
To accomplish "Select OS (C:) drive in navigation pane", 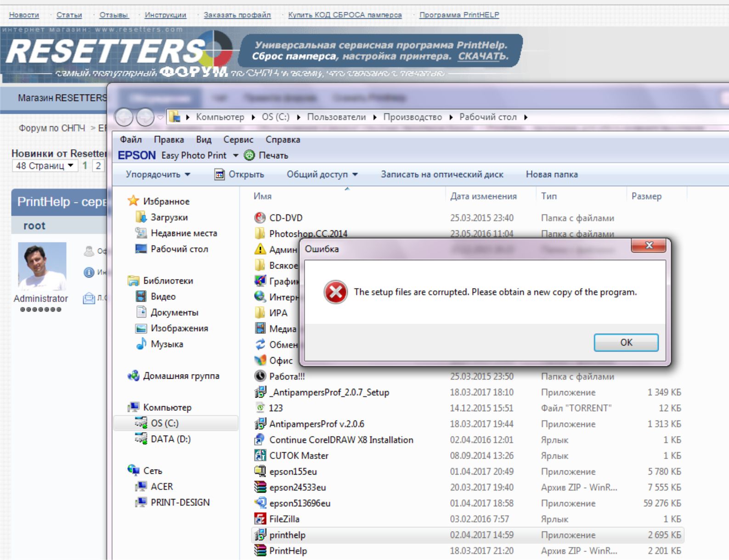I will click(164, 423).
